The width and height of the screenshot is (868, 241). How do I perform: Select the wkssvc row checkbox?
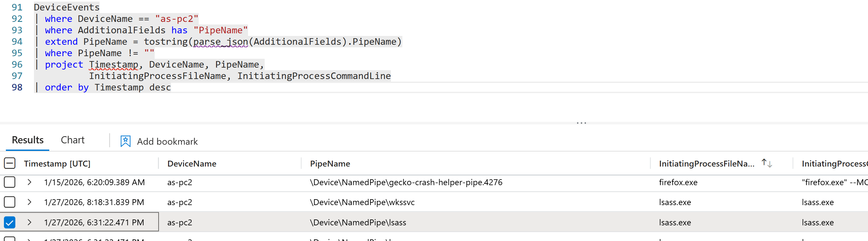pyautogui.click(x=10, y=202)
